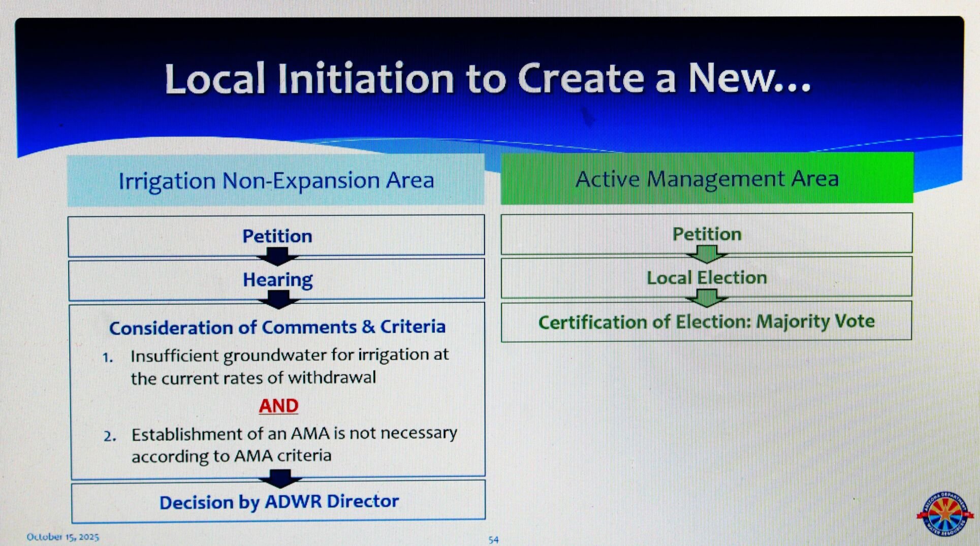Click the dark blue arrow below the blue Petition box

click(277, 256)
